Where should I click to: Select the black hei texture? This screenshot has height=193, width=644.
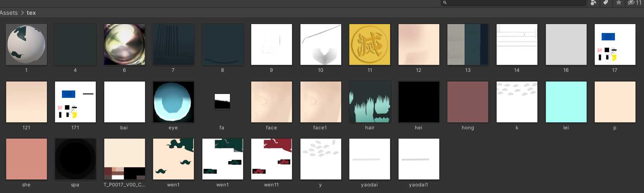[419, 102]
